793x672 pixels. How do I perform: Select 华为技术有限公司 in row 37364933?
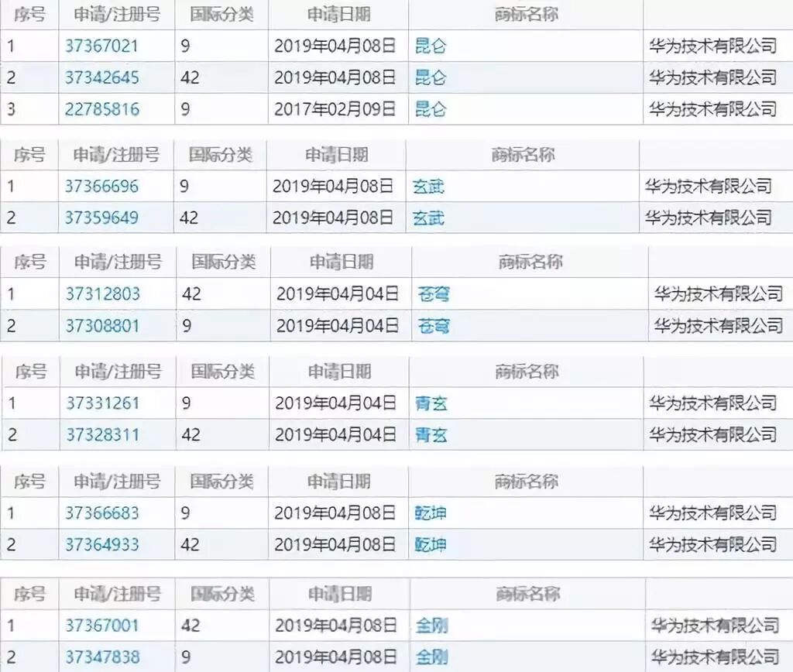[713, 544]
